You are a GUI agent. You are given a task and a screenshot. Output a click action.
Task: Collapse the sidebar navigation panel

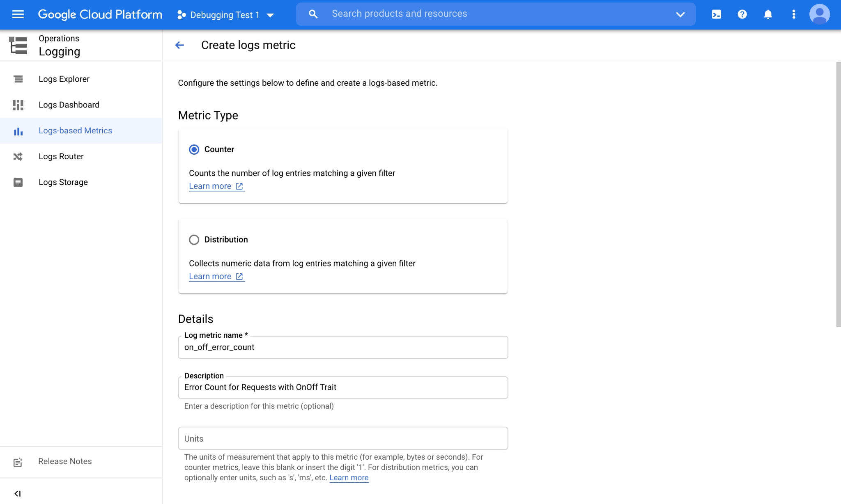[17, 493]
